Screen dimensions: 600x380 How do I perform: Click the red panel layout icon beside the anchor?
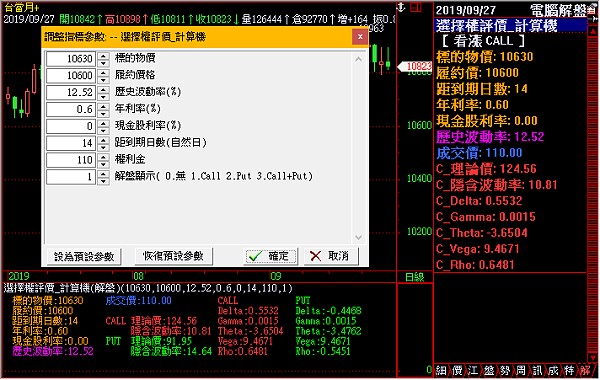416,7
